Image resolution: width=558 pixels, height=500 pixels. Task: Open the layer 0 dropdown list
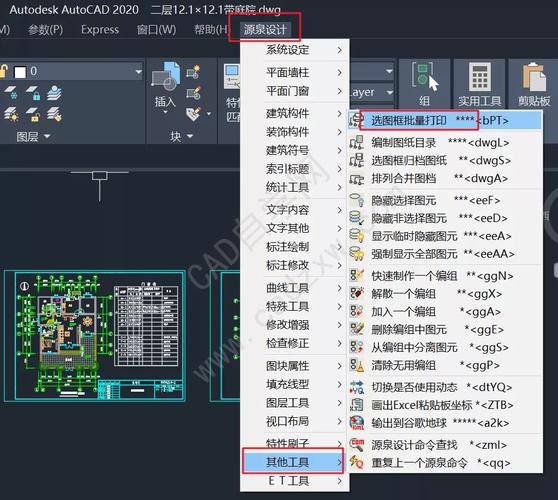point(138,72)
